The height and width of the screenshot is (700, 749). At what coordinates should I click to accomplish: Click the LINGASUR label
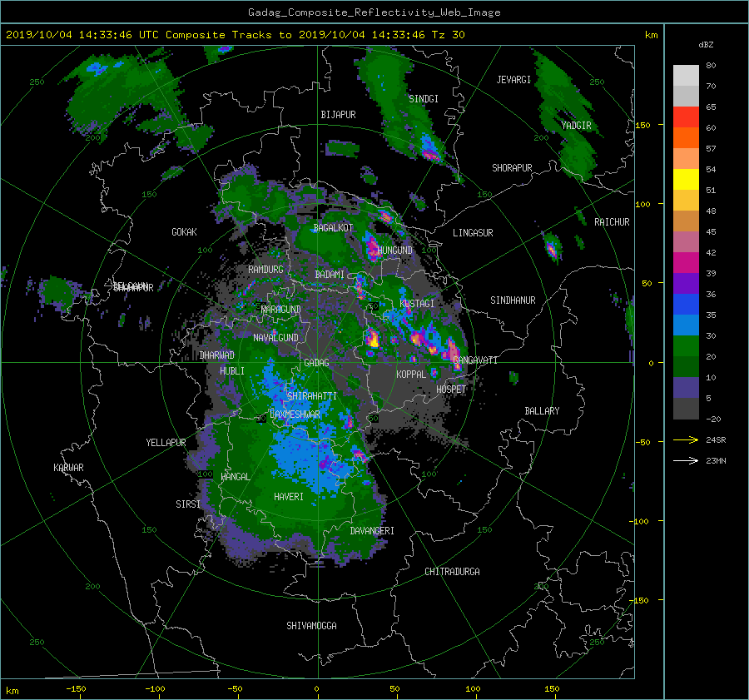[473, 233]
